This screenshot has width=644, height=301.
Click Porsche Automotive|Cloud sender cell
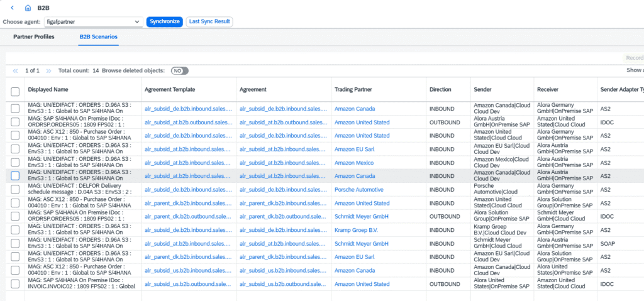496,189
